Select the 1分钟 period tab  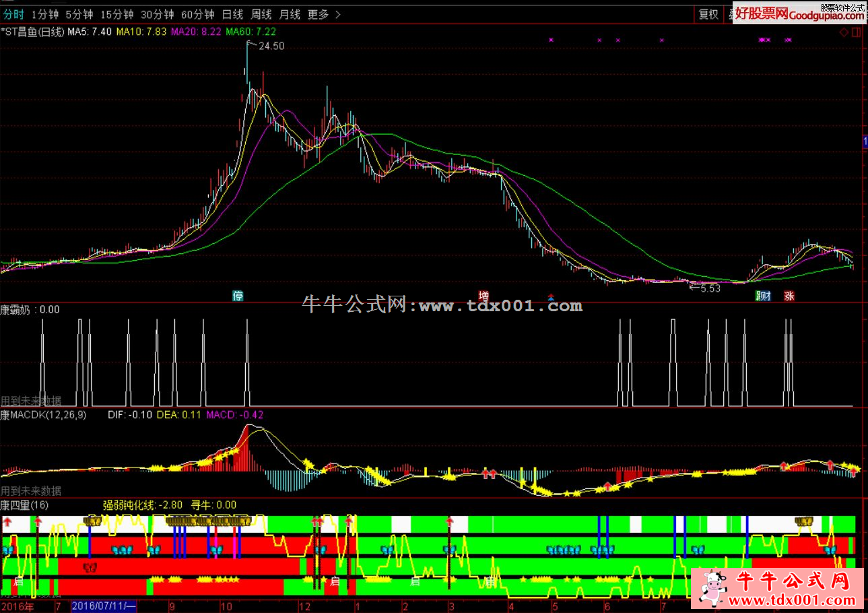coord(44,14)
